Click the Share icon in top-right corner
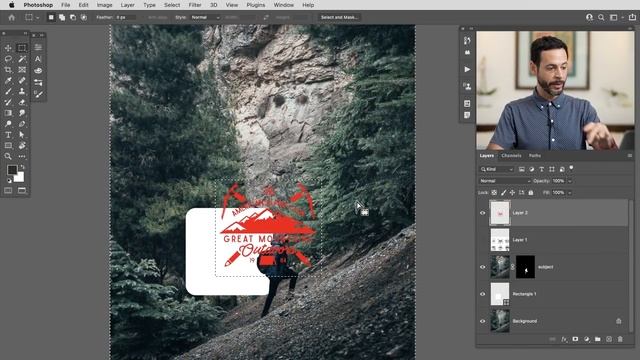 coord(632,18)
